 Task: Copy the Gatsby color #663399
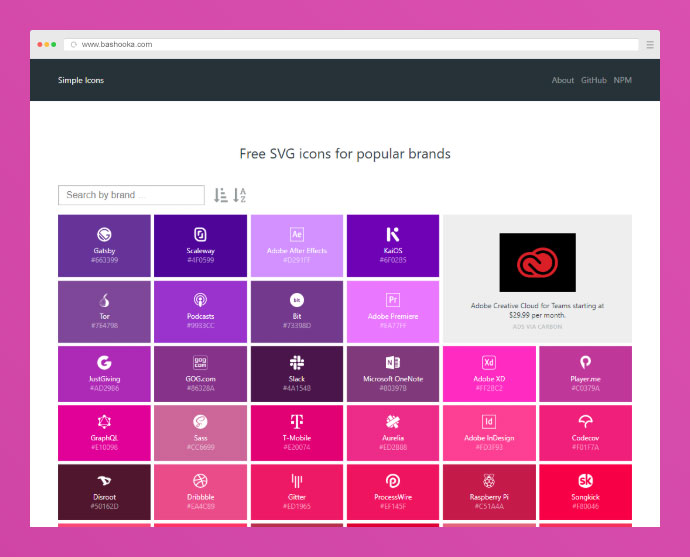[x=104, y=260]
